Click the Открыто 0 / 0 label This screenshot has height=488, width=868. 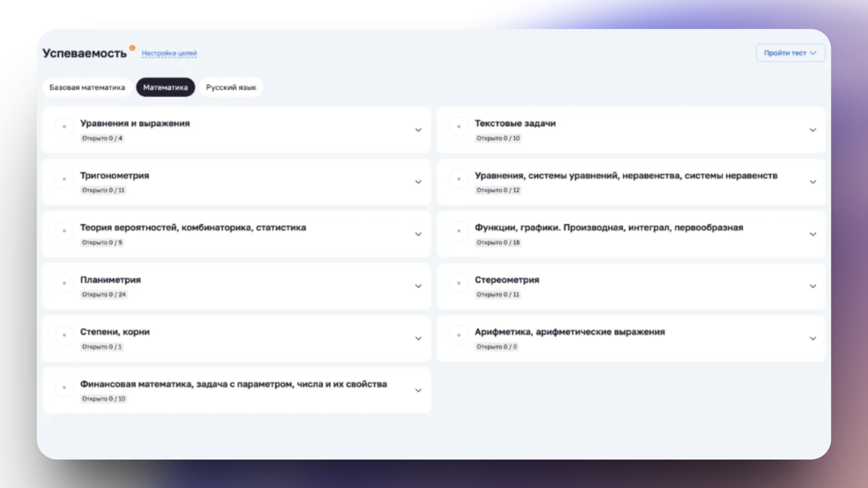pyautogui.click(x=497, y=347)
